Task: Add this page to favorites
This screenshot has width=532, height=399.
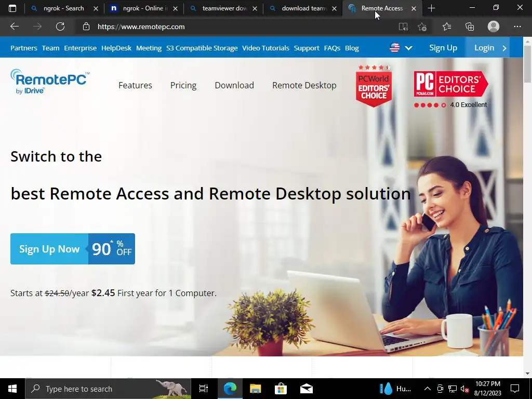Action: 422,26
